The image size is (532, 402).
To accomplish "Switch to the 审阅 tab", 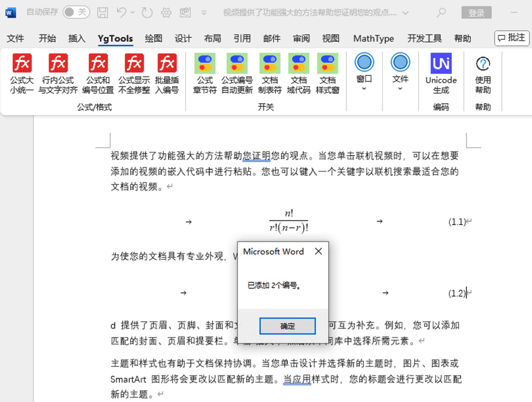I will click(x=301, y=38).
